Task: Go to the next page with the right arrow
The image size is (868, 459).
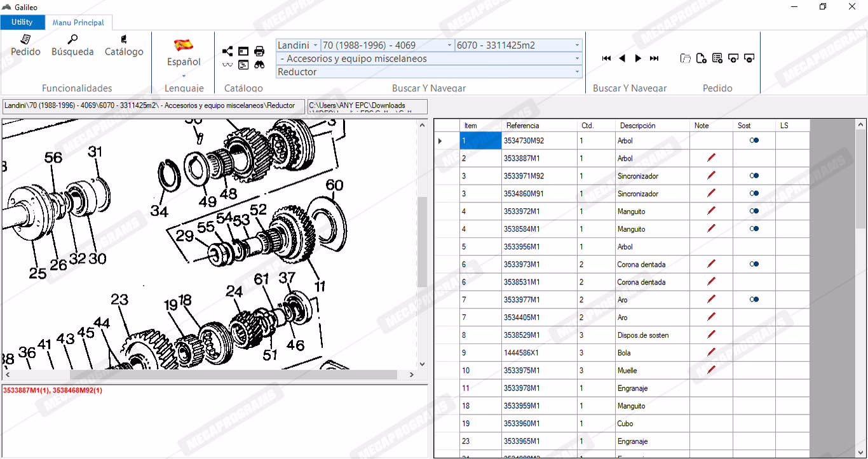Action: [x=638, y=58]
